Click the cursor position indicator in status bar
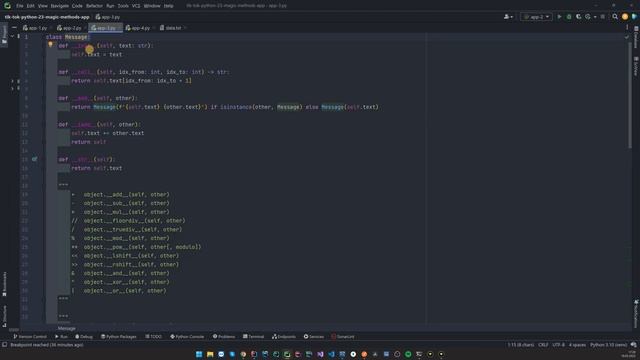640x360 pixels. [x=520, y=345]
